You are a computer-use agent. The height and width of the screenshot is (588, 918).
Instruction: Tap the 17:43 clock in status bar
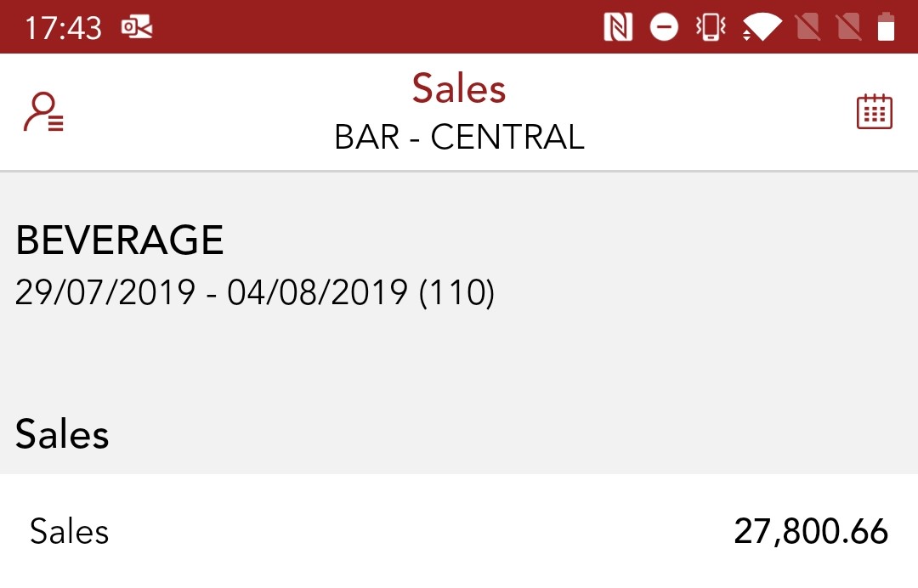click(x=63, y=28)
